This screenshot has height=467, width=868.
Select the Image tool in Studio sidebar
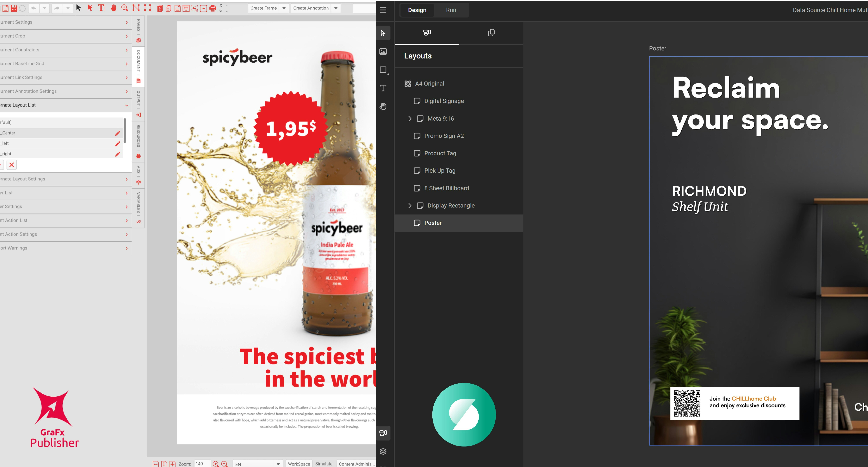click(383, 52)
